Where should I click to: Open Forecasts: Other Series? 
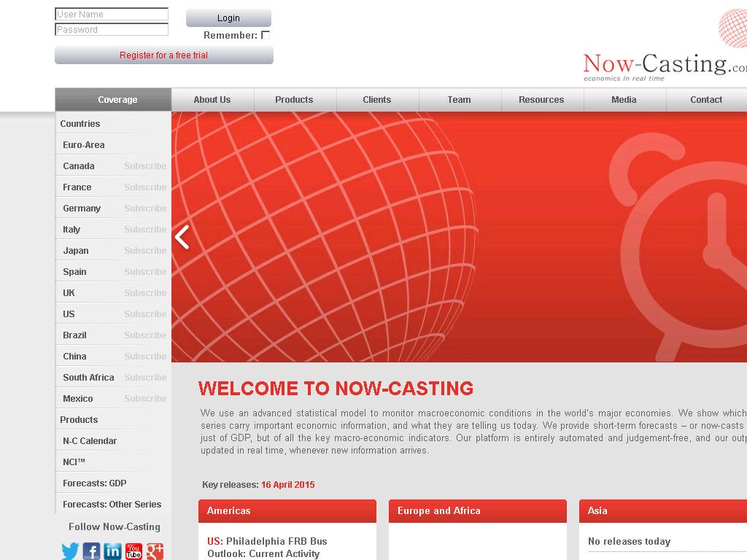coord(112,505)
